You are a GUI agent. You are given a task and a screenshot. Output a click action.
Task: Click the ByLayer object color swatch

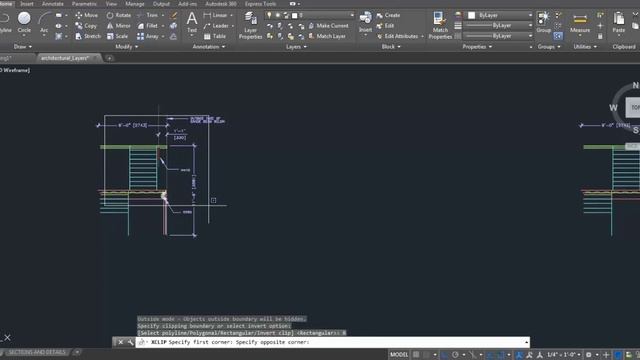click(471, 15)
